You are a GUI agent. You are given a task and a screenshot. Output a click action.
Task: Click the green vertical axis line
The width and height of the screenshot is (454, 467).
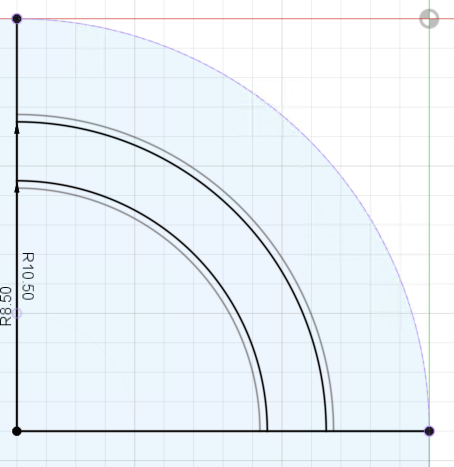[x=430, y=233]
